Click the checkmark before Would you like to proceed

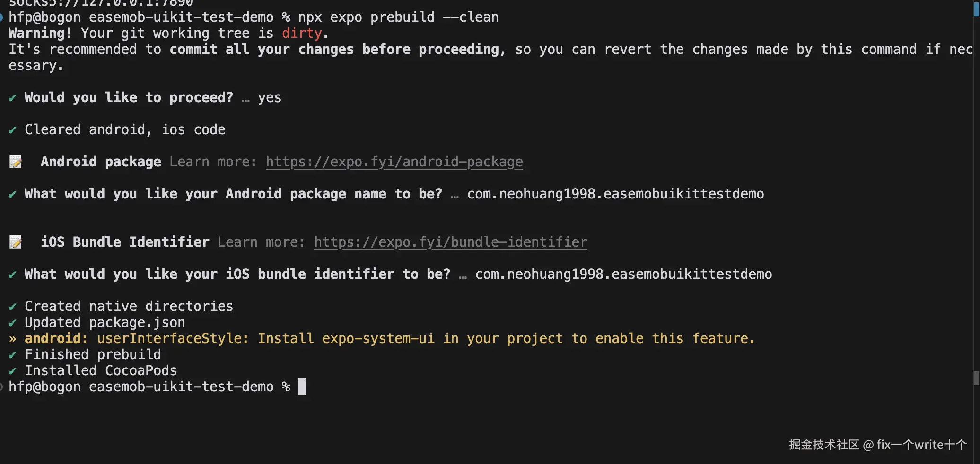[x=13, y=98]
